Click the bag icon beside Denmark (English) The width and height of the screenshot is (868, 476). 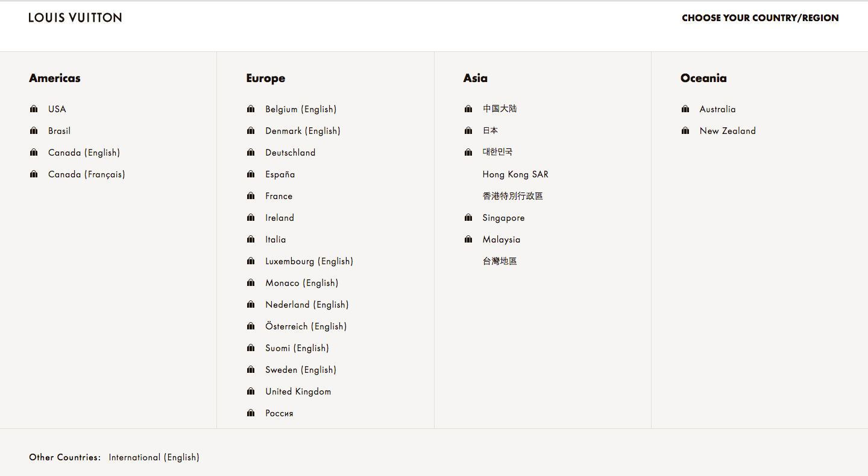tap(251, 131)
